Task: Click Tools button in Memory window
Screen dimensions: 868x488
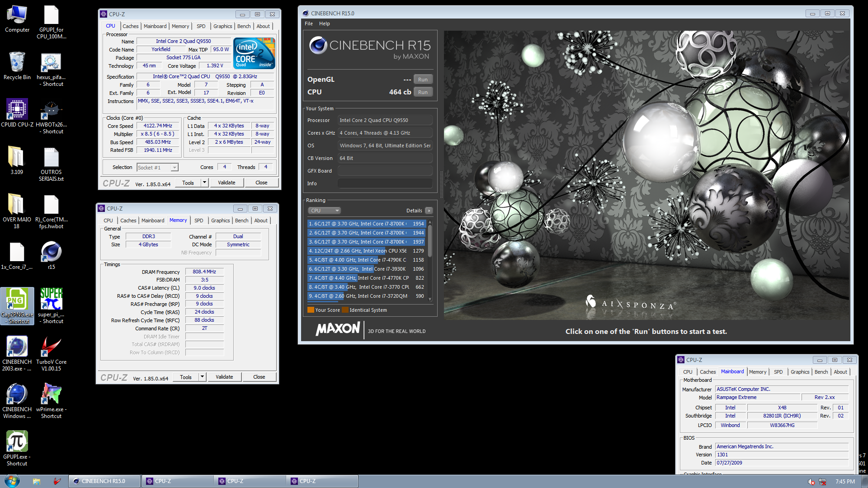Action: click(x=186, y=377)
